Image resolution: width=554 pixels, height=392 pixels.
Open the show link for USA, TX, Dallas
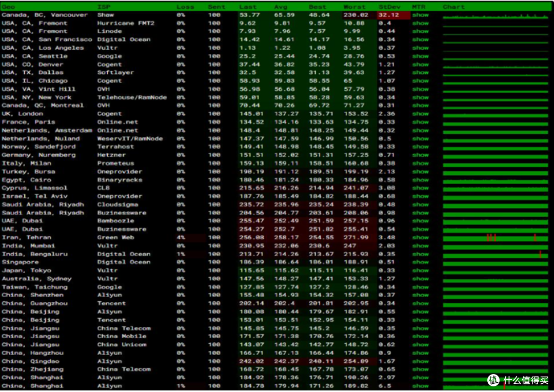click(x=421, y=72)
